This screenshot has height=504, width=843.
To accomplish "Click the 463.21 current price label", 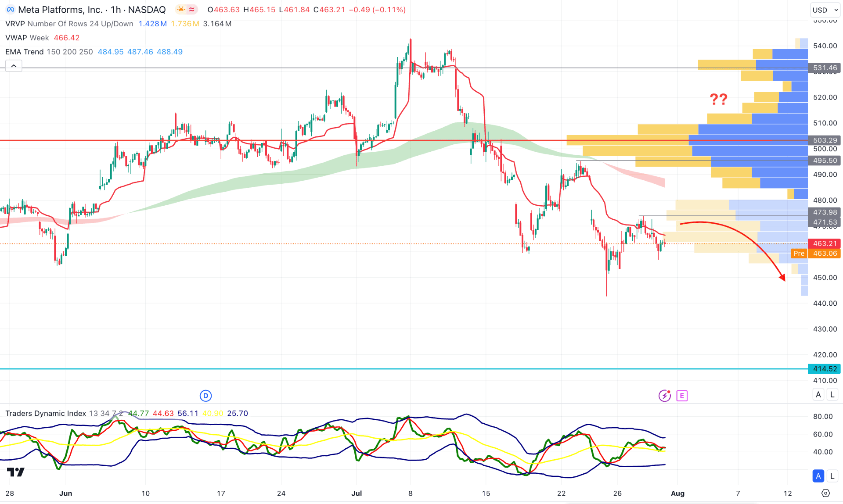I will point(825,243).
